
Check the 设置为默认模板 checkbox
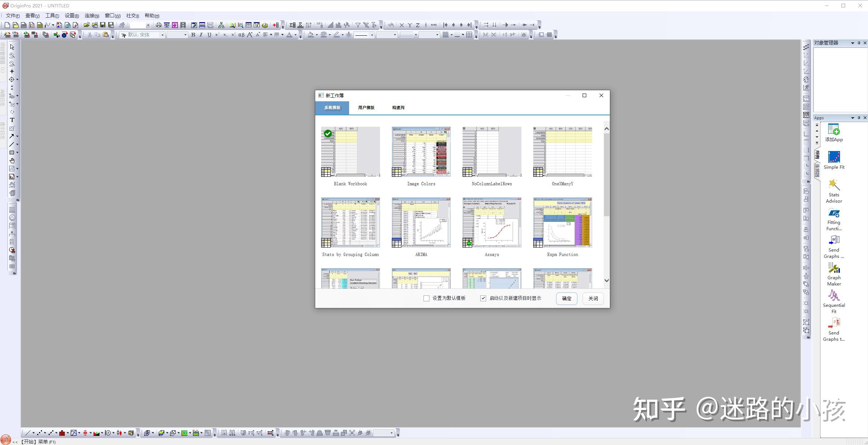pyautogui.click(x=426, y=298)
